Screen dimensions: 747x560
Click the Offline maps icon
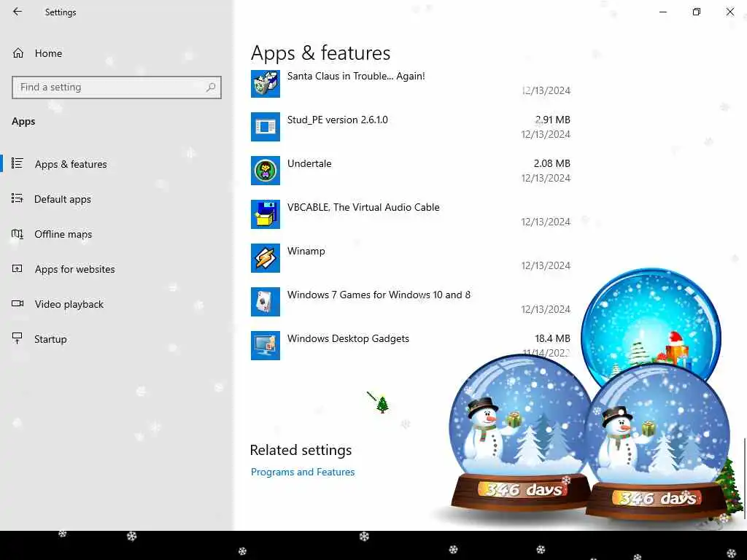18,234
